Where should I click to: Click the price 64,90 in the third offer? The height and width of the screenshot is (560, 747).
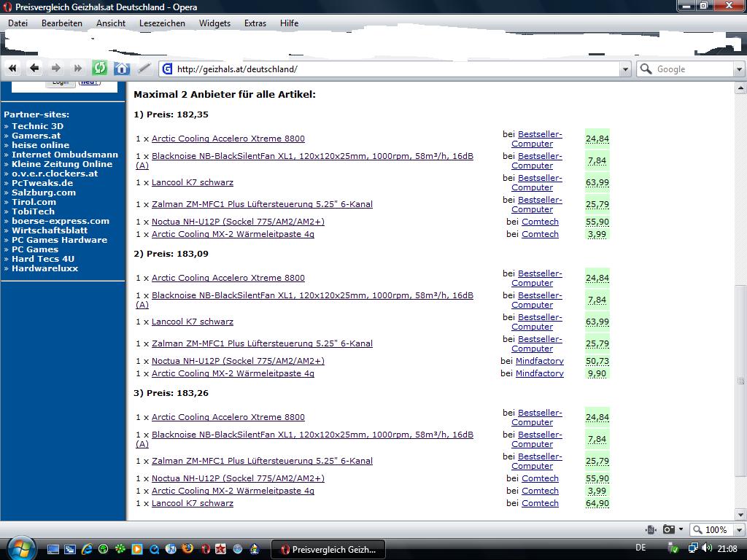click(x=597, y=503)
